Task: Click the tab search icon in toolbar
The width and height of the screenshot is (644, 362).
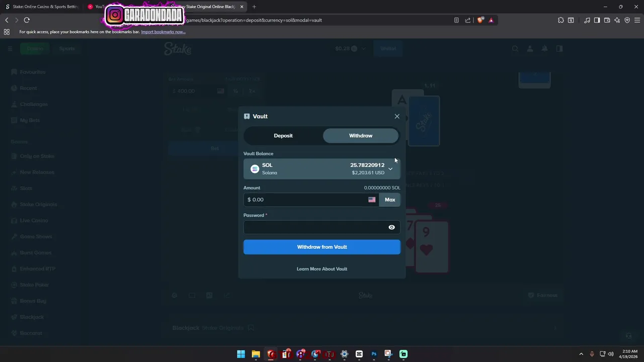Action: [571, 20]
